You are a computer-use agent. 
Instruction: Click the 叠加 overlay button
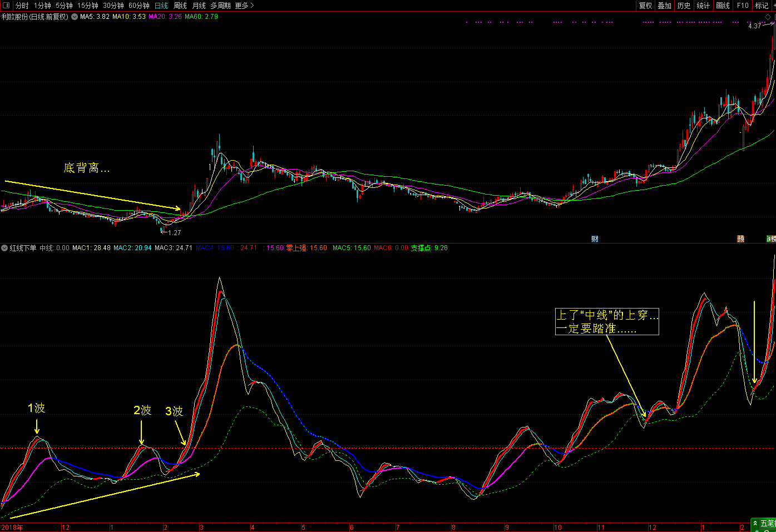click(x=664, y=6)
